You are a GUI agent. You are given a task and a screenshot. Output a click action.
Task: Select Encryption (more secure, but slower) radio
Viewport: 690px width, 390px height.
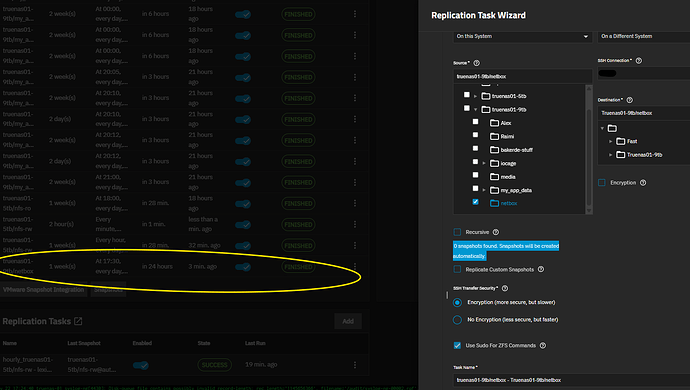457,302
